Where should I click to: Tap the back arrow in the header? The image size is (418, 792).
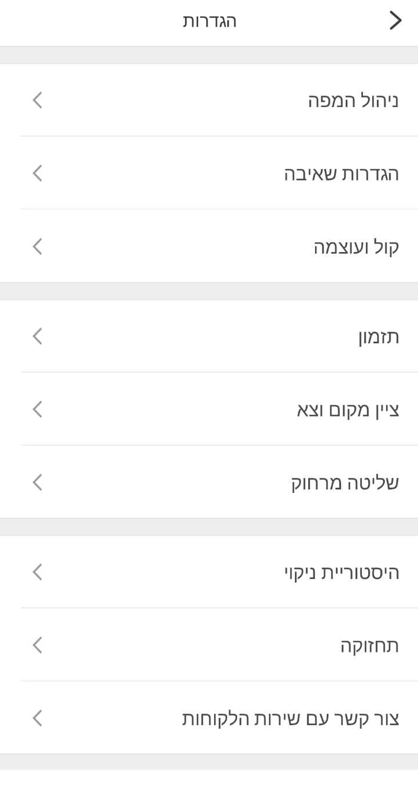coord(396,21)
